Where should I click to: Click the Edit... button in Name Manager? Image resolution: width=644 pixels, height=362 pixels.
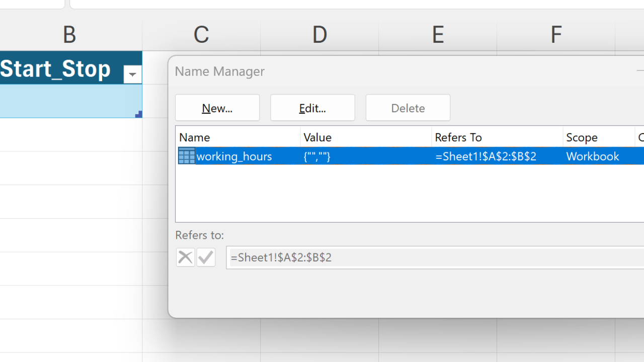tap(312, 108)
